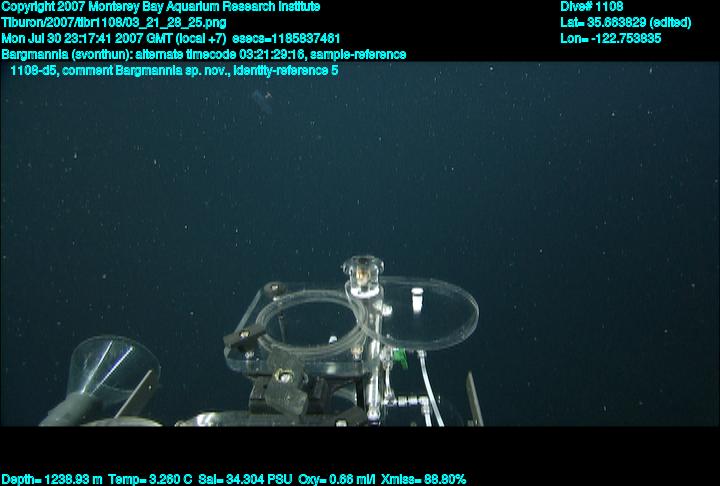Click the esecs=1185837461 value
Image resolution: width=720 pixels, height=486 pixels.
point(286,39)
